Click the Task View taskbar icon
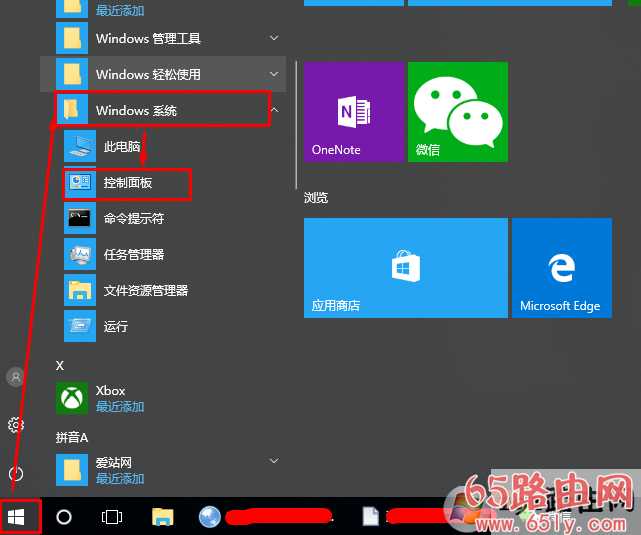Image resolution: width=641 pixels, height=535 pixels. coord(112,517)
